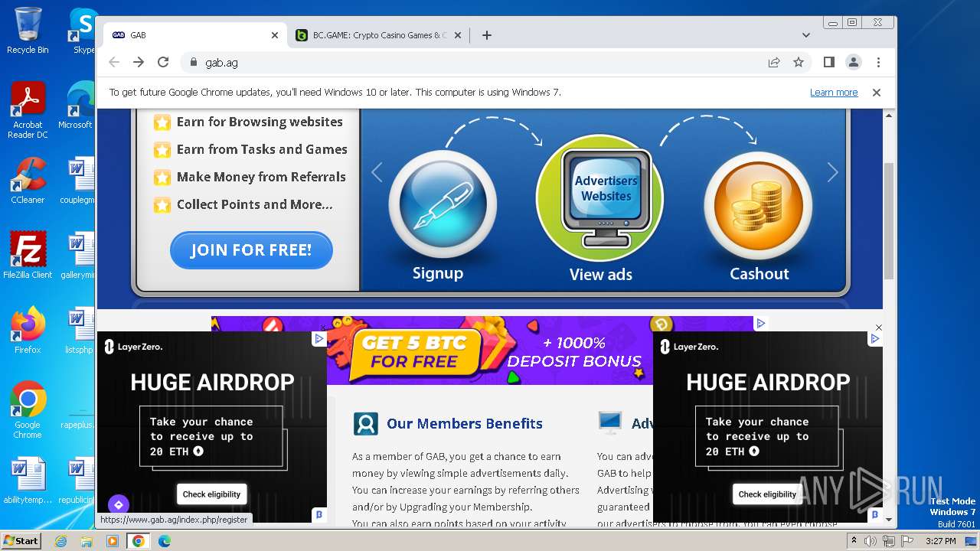Click scrollbar up arrow

tap(889, 116)
